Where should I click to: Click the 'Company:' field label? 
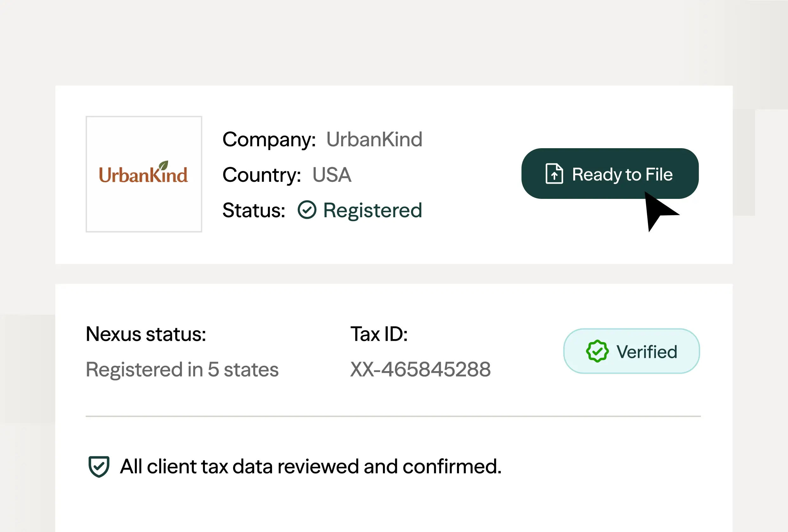click(269, 139)
